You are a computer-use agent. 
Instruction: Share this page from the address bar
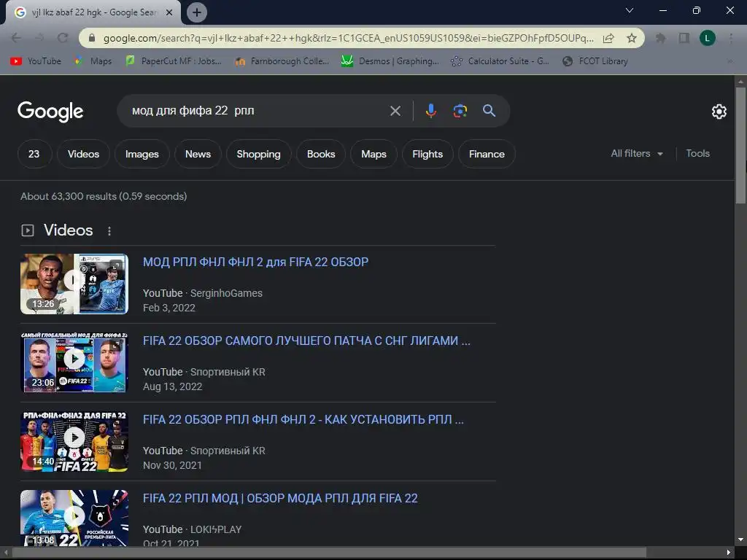[x=608, y=38]
